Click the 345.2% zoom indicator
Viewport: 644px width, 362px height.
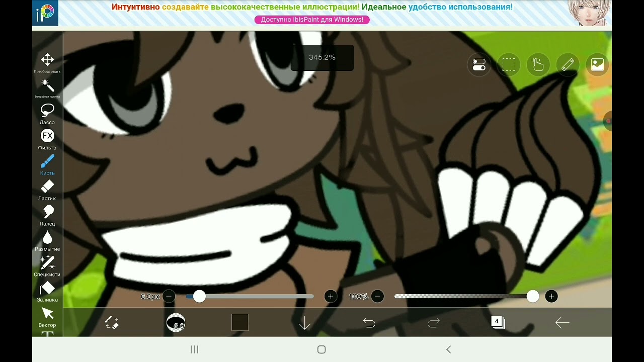click(322, 57)
